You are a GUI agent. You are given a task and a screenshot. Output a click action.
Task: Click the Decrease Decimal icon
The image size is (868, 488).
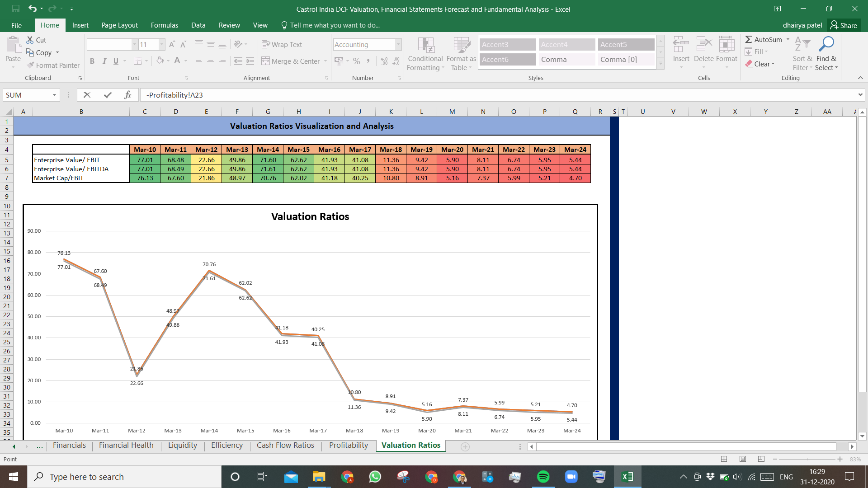pyautogui.click(x=396, y=61)
